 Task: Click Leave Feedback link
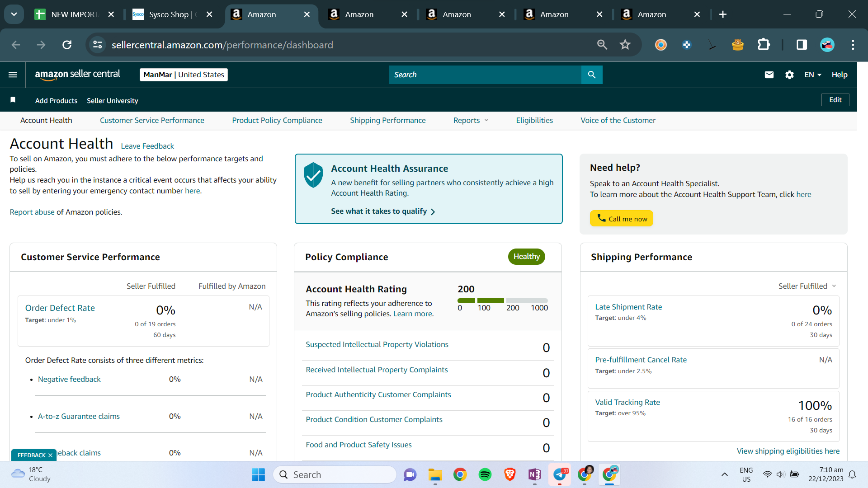click(147, 146)
